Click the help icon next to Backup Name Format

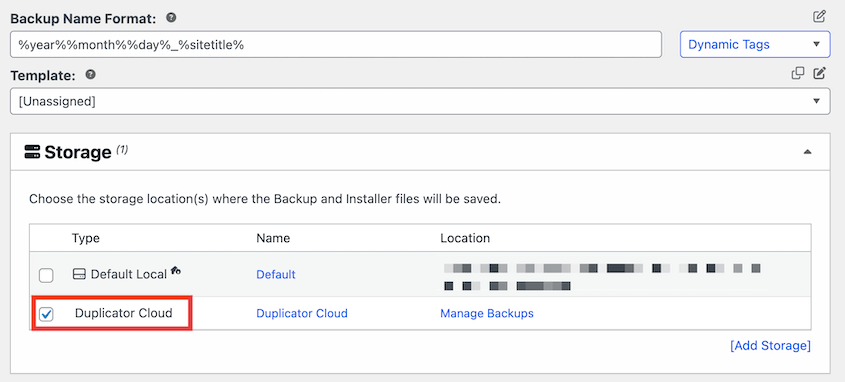pyautogui.click(x=171, y=18)
